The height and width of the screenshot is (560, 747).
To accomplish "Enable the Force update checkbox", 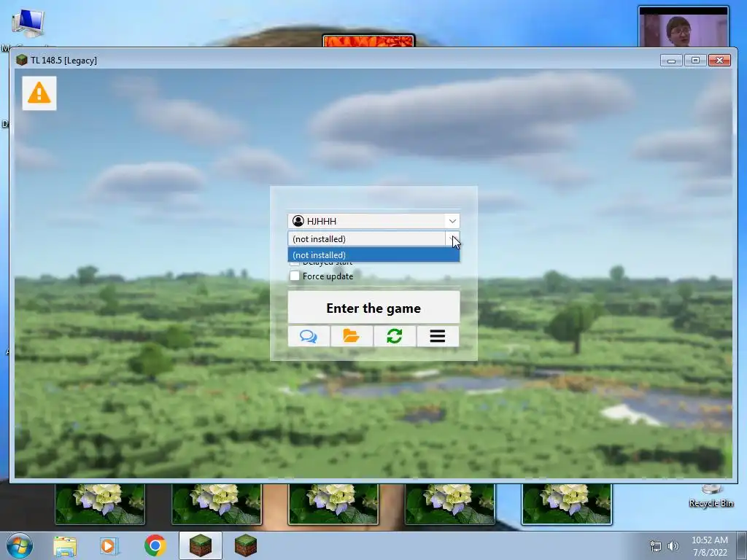I will [x=295, y=276].
